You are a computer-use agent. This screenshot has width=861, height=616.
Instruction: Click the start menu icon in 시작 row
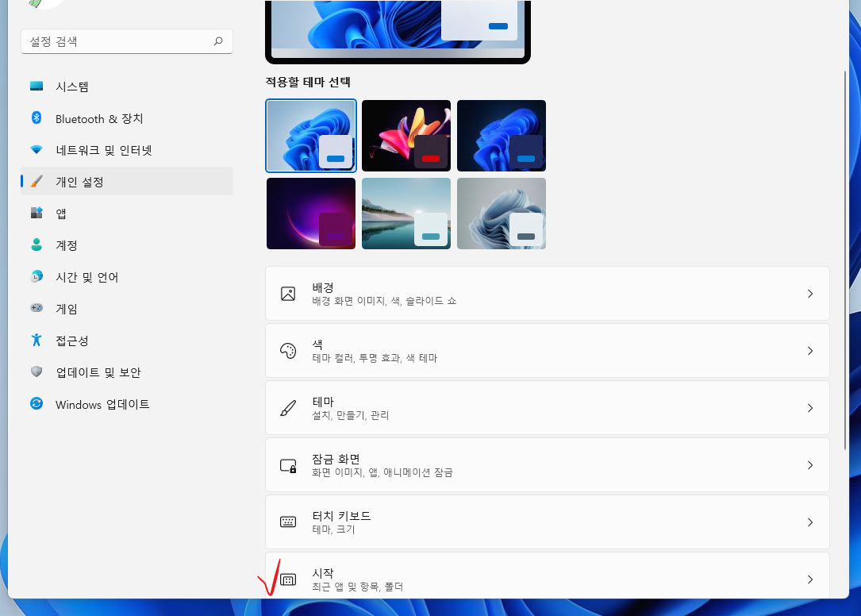(288, 579)
